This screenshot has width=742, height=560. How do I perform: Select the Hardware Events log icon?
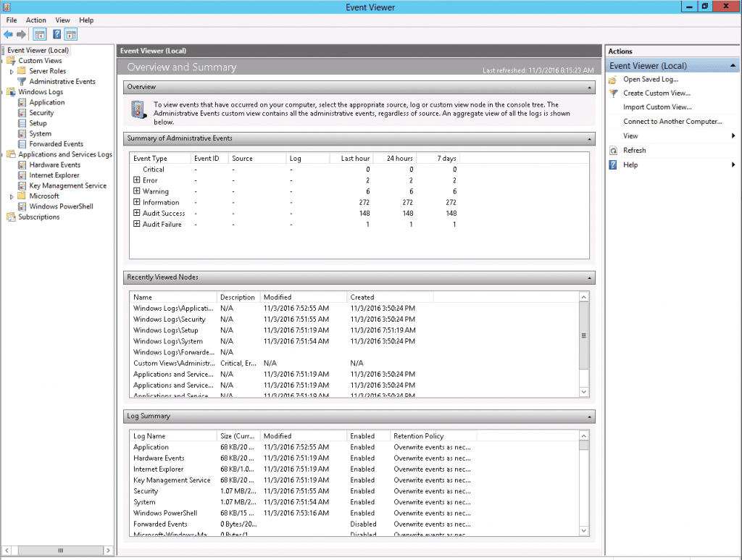[x=22, y=164]
